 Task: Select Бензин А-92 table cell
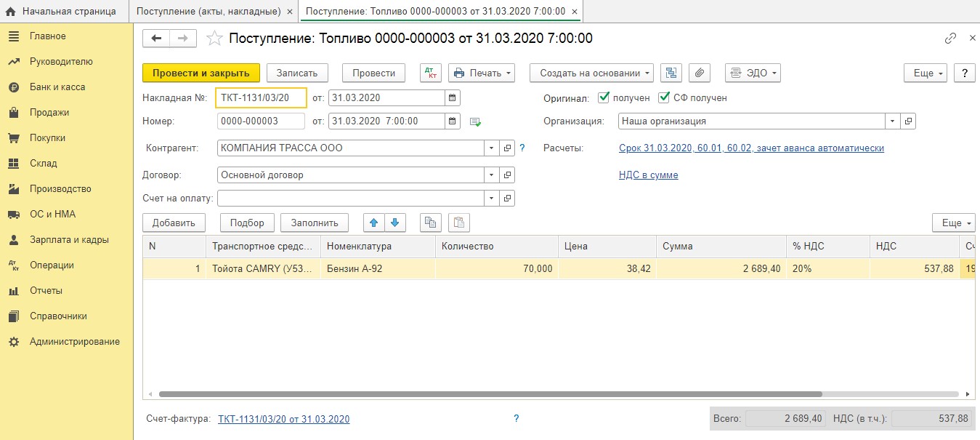point(378,268)
